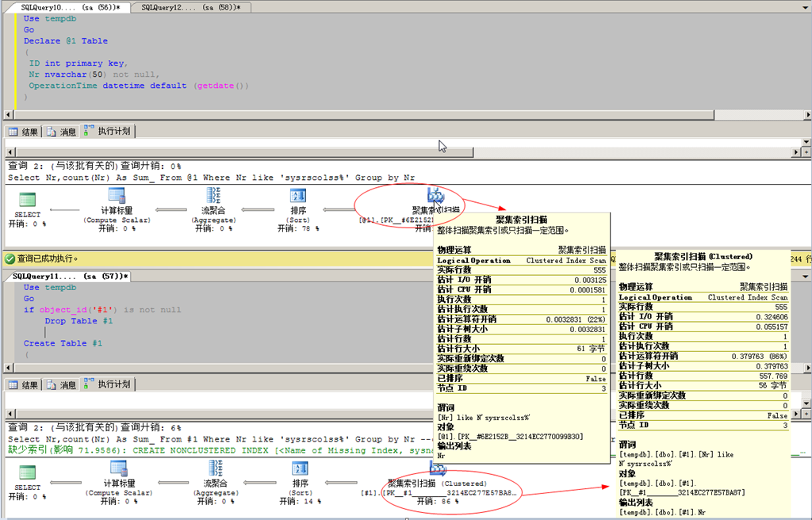Open the lower 执行计划 execution plan tab
Image resolution: width=812 pixels, height=520 pixels.
click(107, 385)
